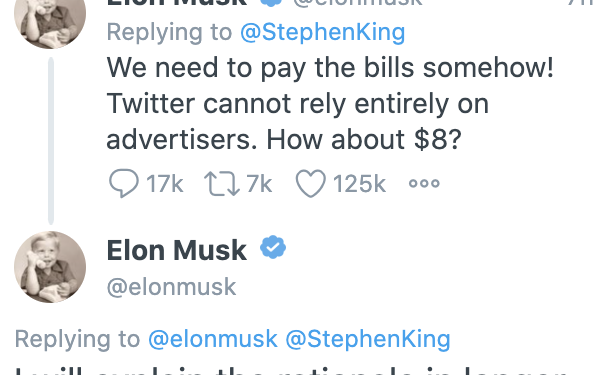Open the top tweet's profile avatar

click(50, 24)
